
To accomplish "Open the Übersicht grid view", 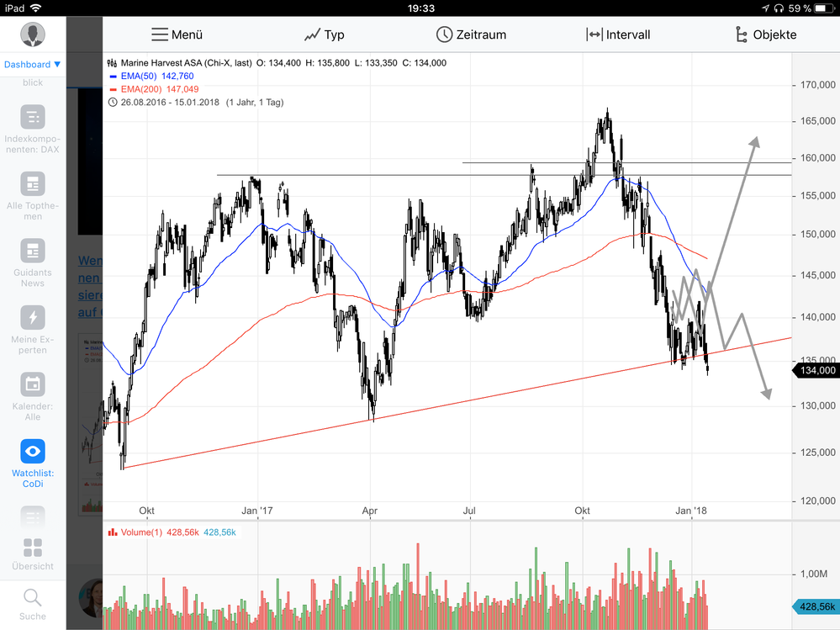I will point(32,548).
